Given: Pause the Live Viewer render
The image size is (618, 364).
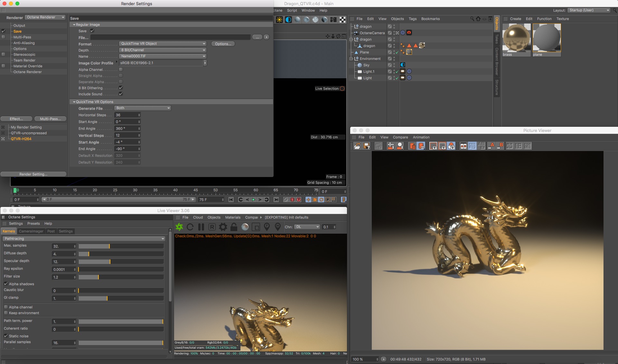Looking at the screenshot, I should [201, 227].
